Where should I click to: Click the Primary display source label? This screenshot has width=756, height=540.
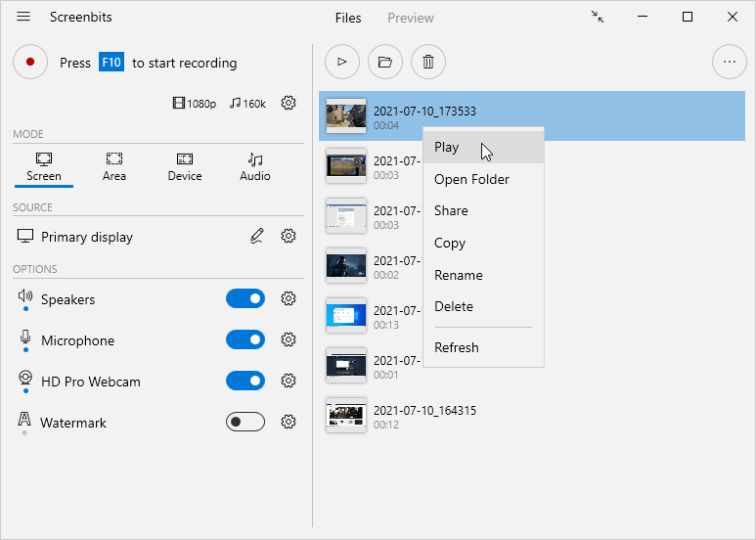(87, 237)
